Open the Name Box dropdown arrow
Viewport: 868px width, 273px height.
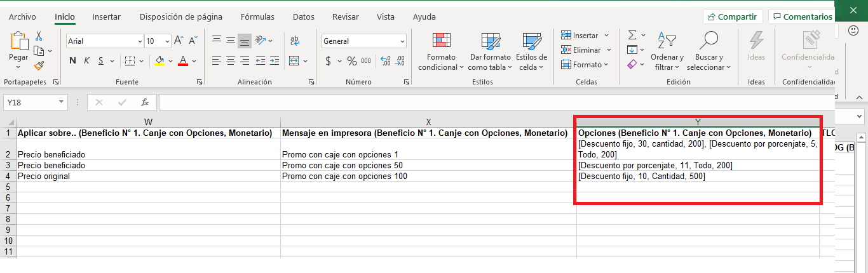[x=62, y=102]
